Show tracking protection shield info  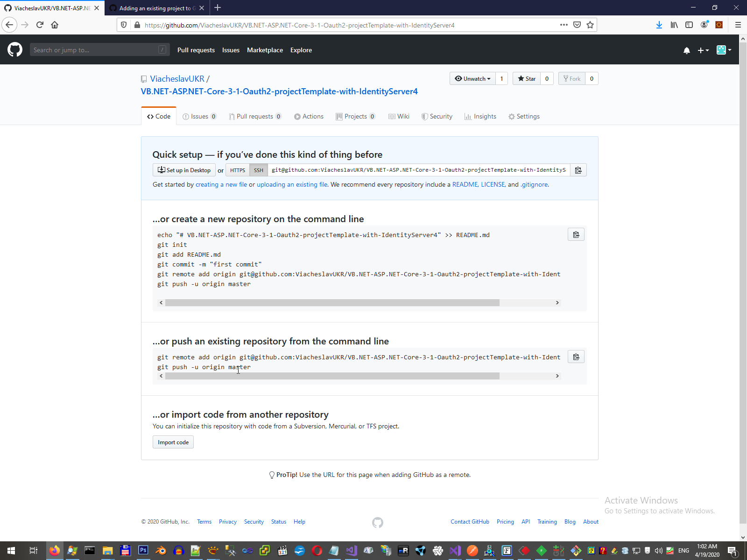coord(124,25)
